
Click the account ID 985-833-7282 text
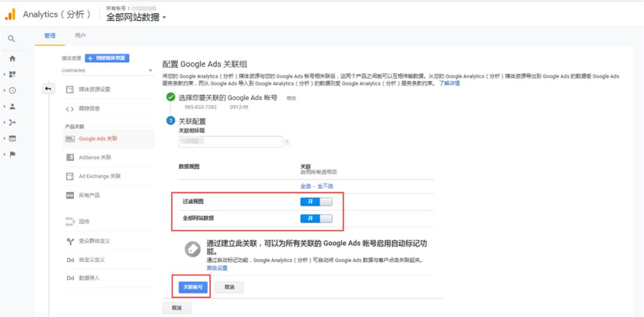(201, 107)
